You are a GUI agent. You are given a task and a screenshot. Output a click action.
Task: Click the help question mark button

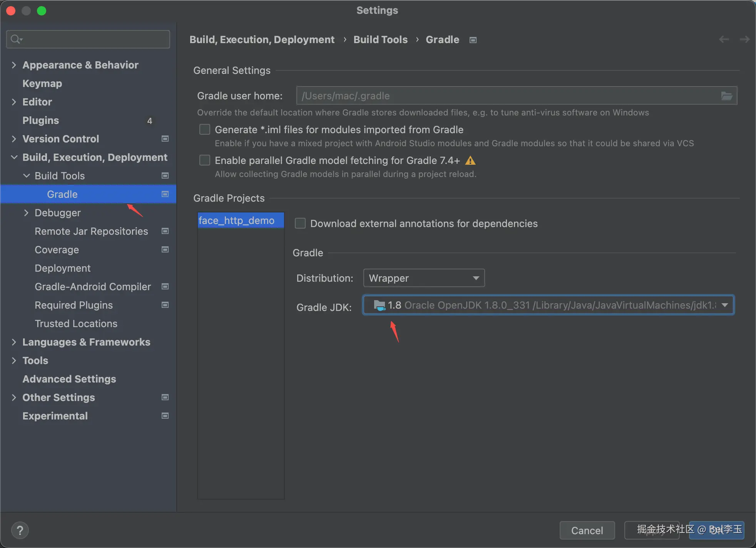[20, 530]
